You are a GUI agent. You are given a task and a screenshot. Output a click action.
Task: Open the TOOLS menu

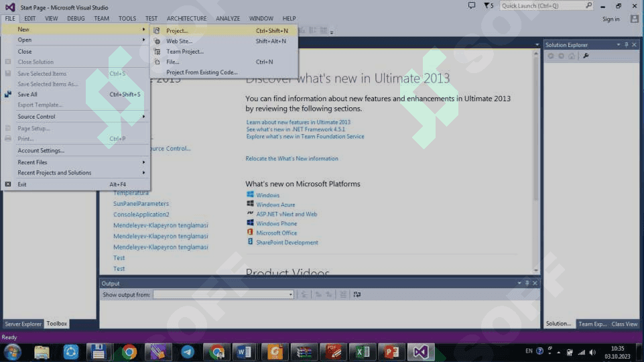[127, 19]
